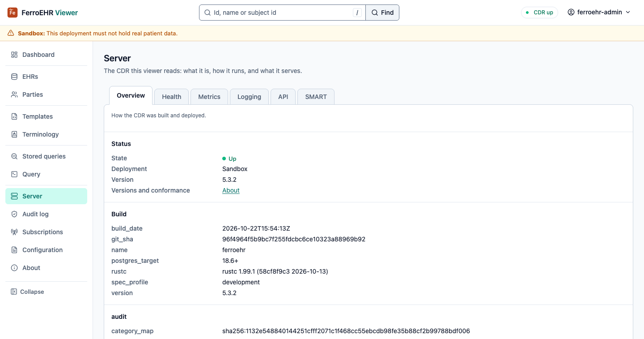
Task: Click the Audit log shield icon
Action: click(x=14, y=214)
